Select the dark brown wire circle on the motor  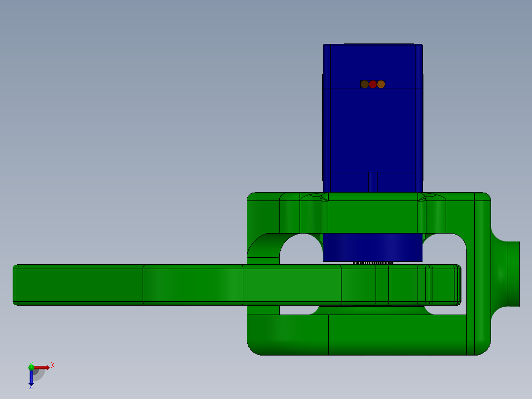365,84
